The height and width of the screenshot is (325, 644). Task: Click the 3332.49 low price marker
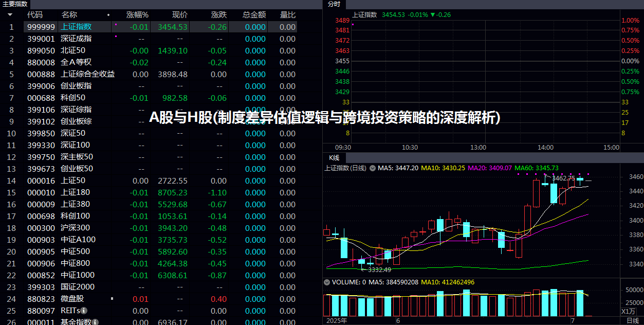point(379,269)
